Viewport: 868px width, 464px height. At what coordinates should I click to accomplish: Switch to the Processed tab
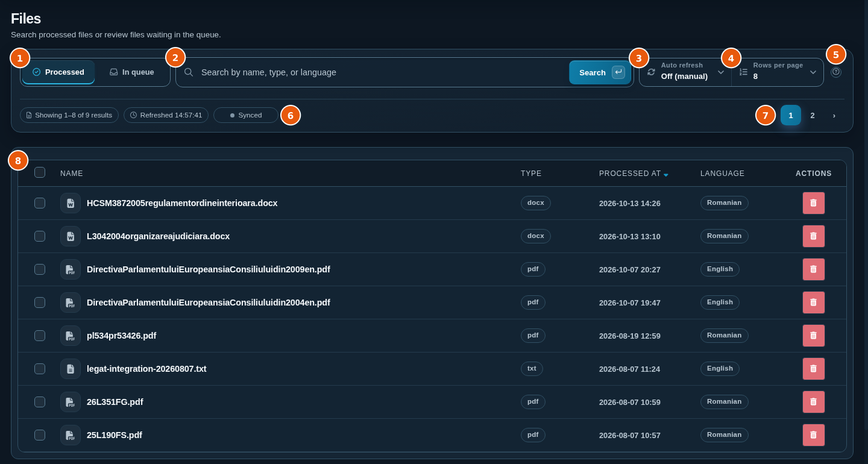[x=58, y=72]
